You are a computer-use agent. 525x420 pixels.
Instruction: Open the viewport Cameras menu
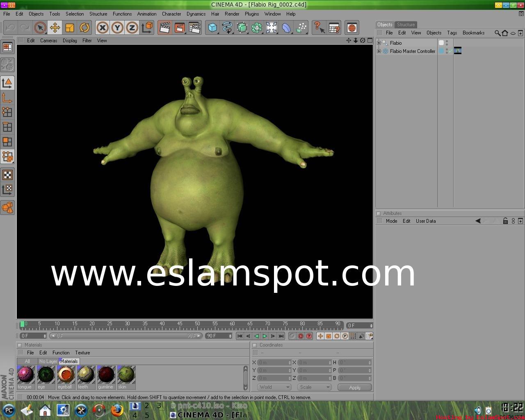coord(48,41)
